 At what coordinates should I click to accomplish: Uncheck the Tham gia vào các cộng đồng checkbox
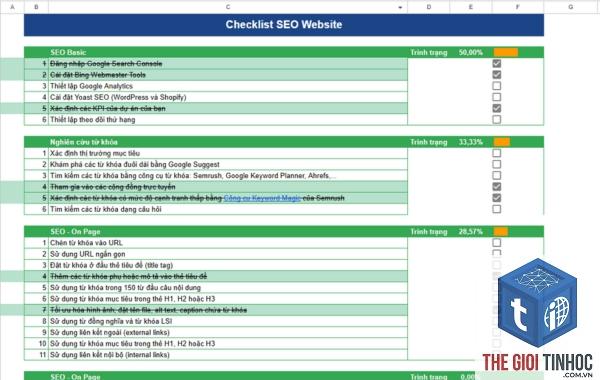[x=497, y=187]
